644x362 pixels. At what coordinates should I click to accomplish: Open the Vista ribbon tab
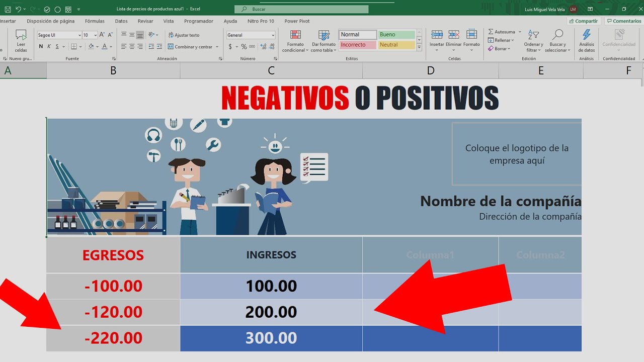point(169,21)
